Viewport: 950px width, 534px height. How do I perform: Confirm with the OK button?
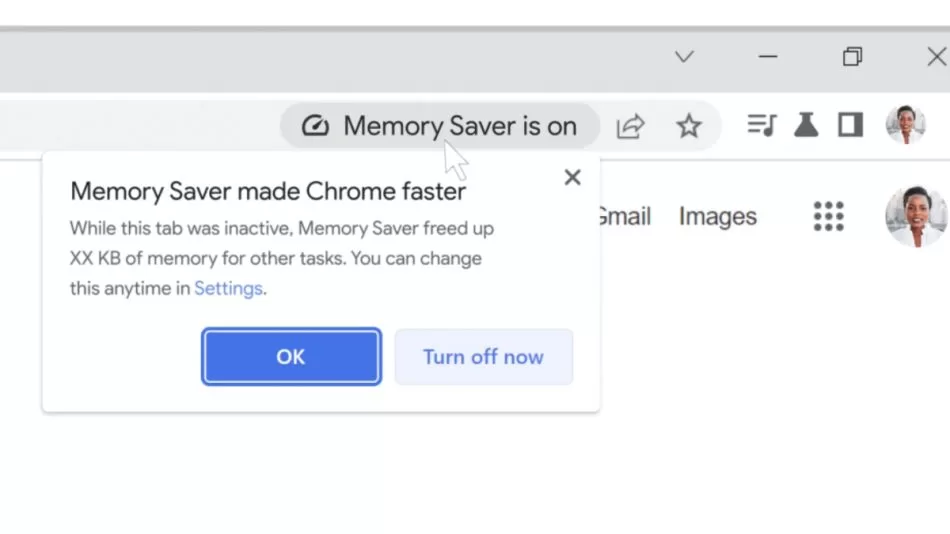tap(291, 356)
